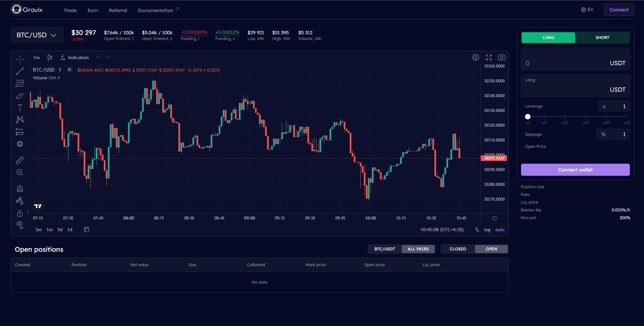Select the text annotation tool
644x326 pixels.
[20, 108]
